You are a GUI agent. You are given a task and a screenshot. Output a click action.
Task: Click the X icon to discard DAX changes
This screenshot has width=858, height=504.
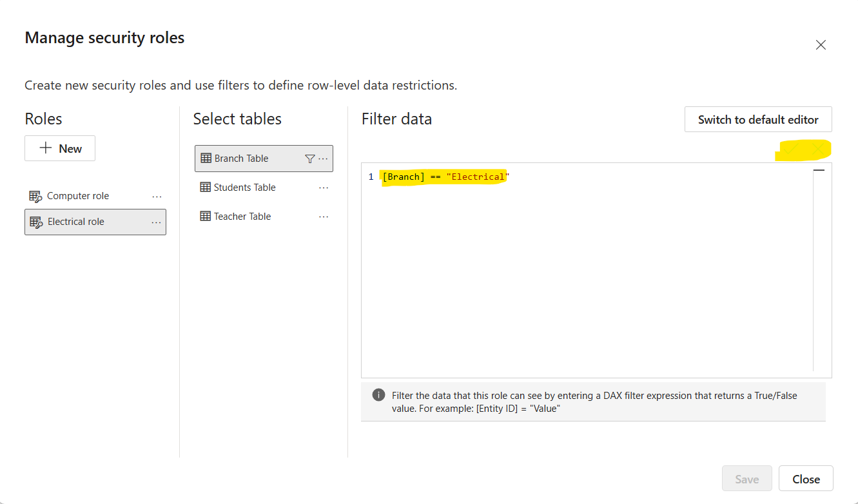click(x=818, y=150)
